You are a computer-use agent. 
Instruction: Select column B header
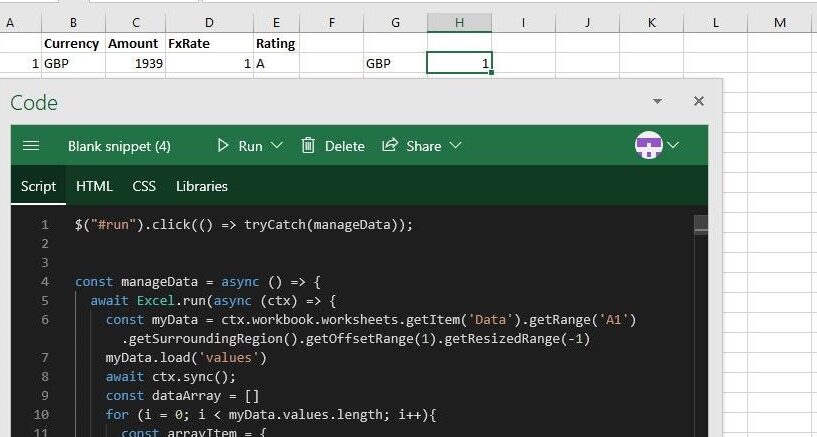[73, 22]
